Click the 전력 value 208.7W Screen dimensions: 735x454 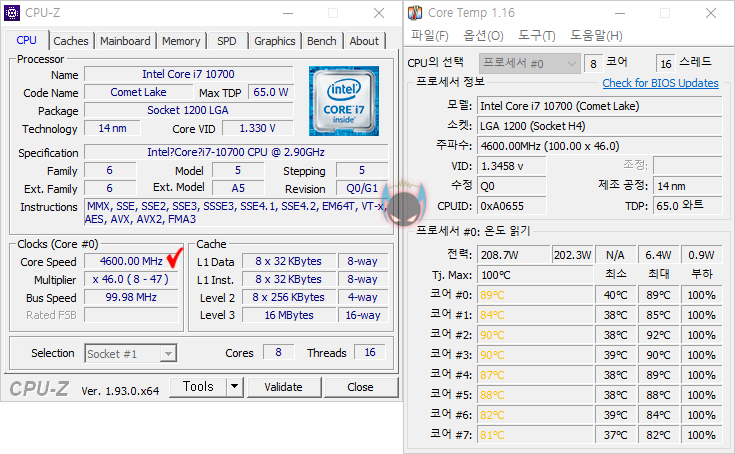click(514, 255)
